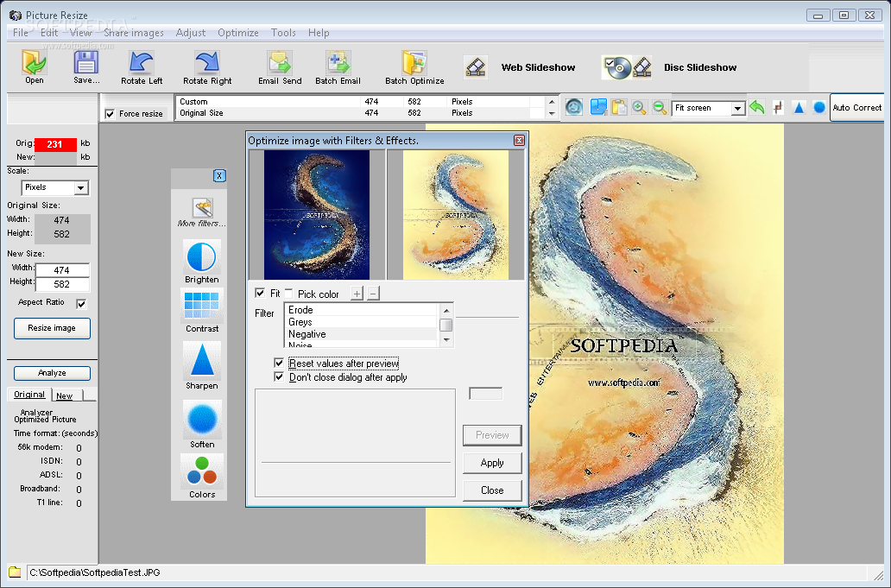Zoom in with the magnifier plus icon
This screenshot has width=891, height=588.
click(x=639, y=107)
